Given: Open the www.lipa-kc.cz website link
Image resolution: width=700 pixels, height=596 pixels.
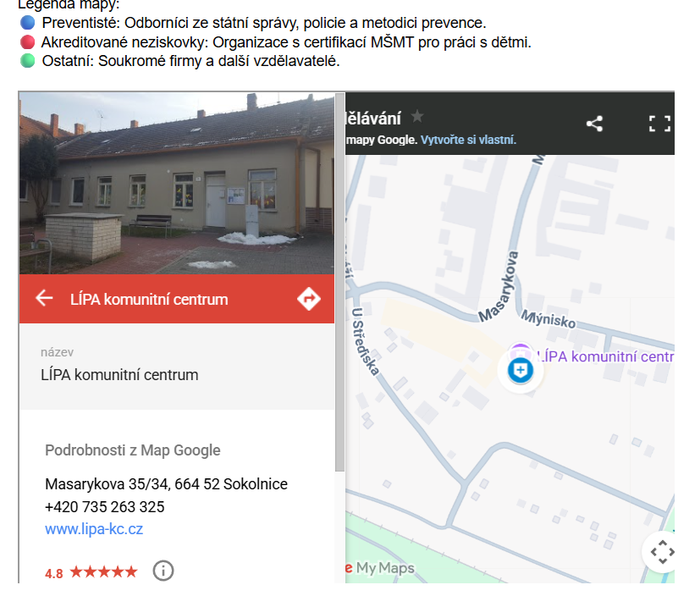Looking at the screenshot, I should coord(94,529).
